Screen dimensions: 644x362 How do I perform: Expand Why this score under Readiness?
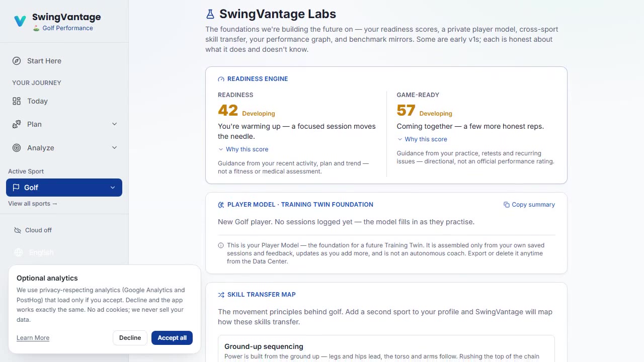coord(243,149)
